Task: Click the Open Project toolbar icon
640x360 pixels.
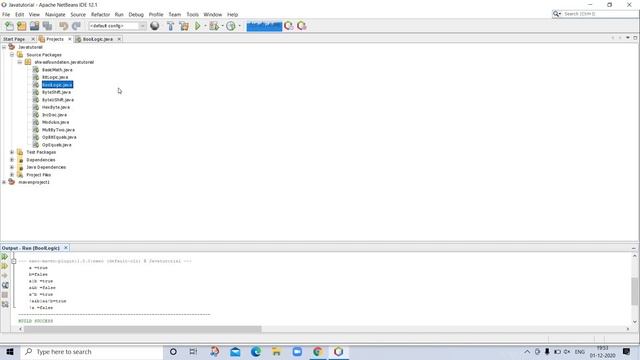Action: 34,26
